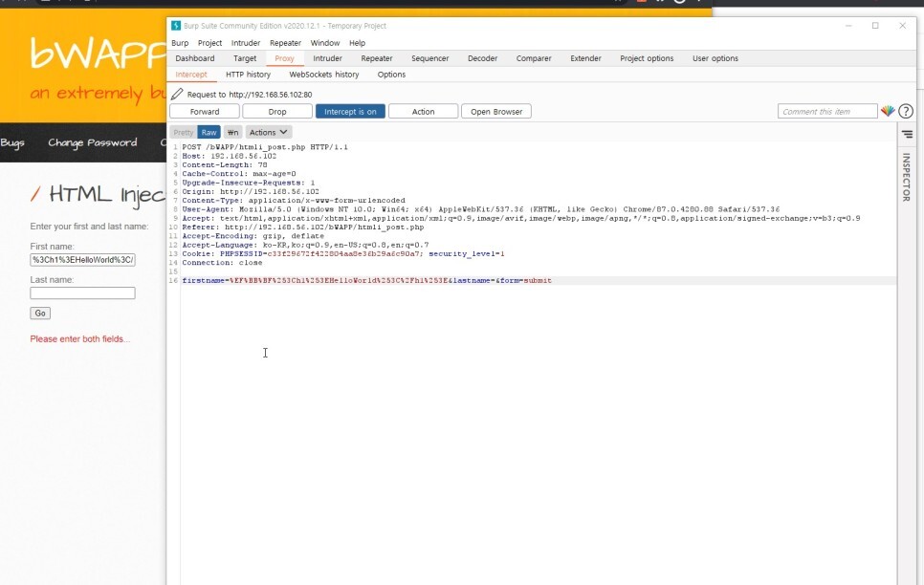Click the Content-Type header line
The height and width of the screenshot is (585, 924).
click(294, 201)
